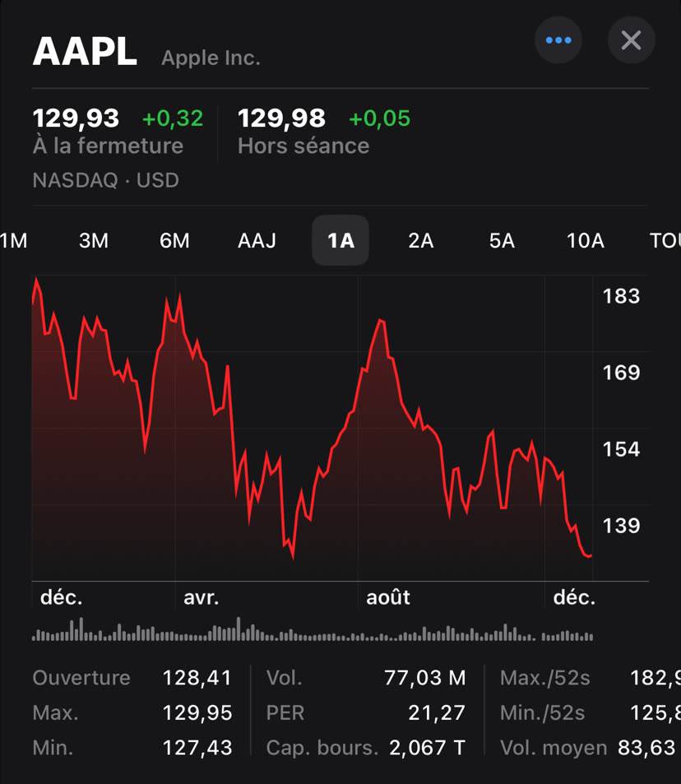Open the 5A five-year chart

tap(502, 240)
